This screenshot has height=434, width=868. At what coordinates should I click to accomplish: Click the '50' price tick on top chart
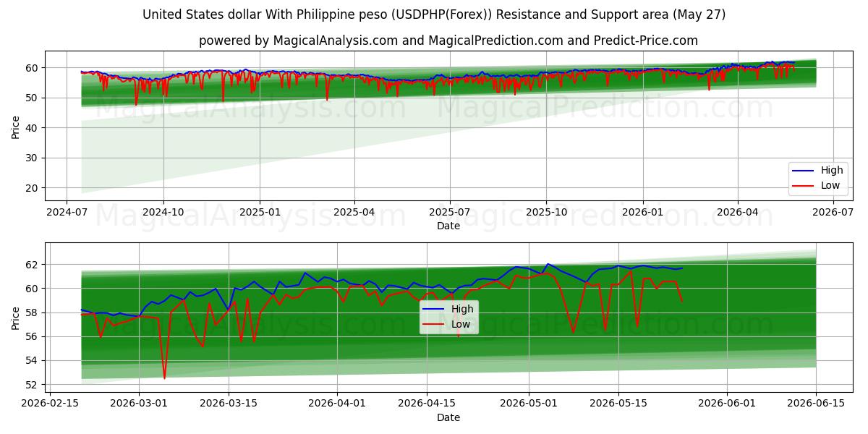click(33, 98)
